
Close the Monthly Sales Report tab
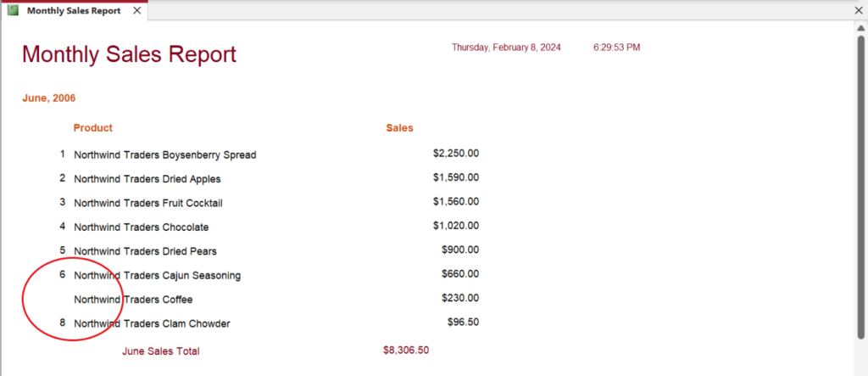coord(137,11)
